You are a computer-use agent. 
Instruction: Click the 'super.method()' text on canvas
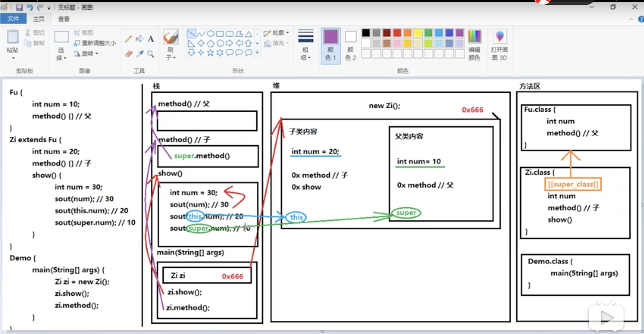click(x=202, y=156)
